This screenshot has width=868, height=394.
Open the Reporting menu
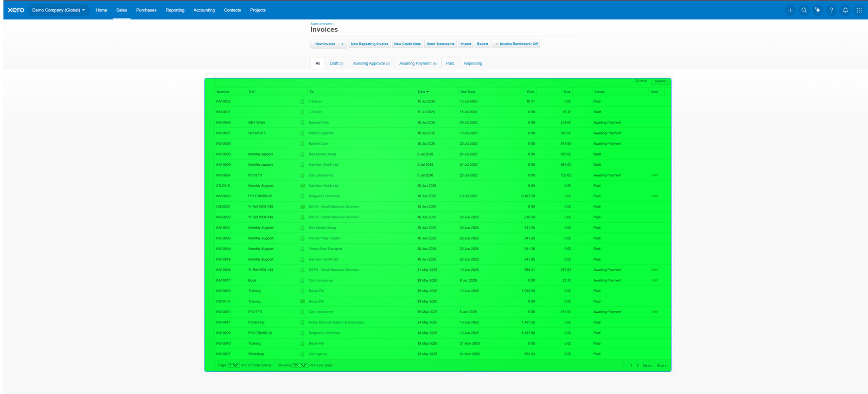point(175,10)
